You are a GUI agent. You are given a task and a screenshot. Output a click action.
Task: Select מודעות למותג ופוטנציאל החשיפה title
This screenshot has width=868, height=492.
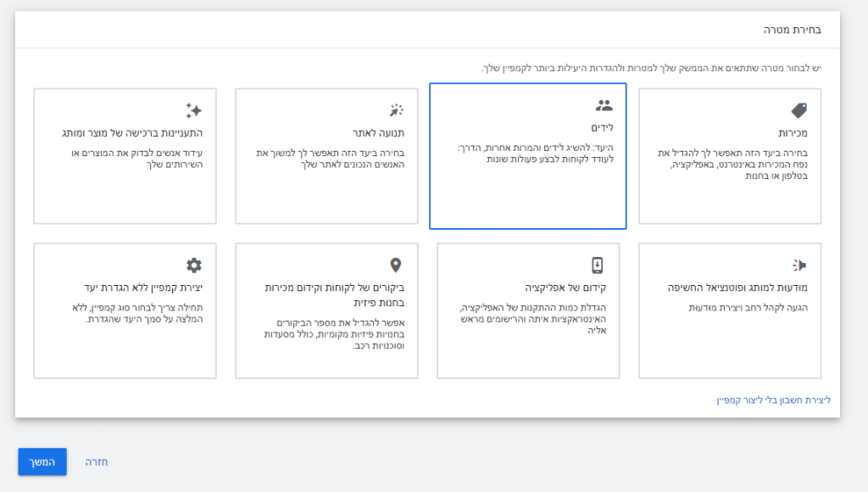click(x=738, y=288)
